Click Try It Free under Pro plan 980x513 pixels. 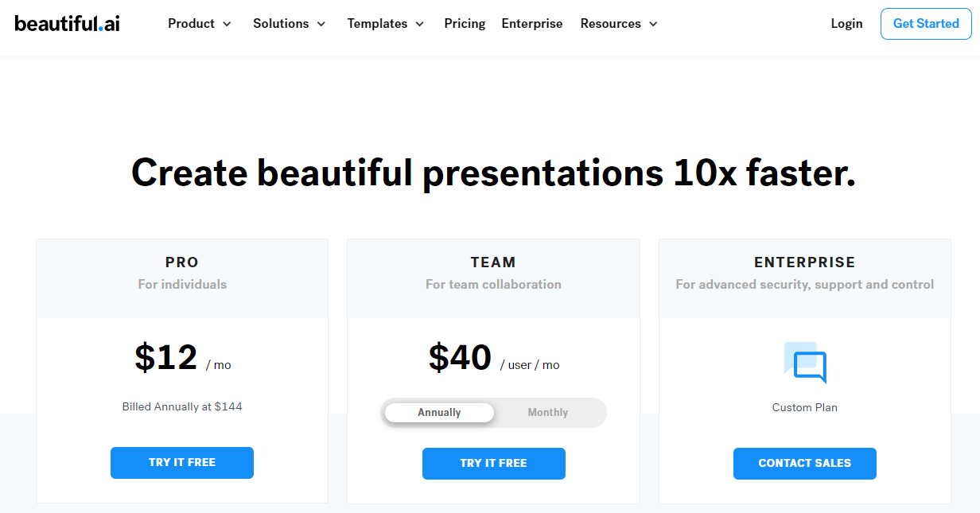(x=182, y=463)
